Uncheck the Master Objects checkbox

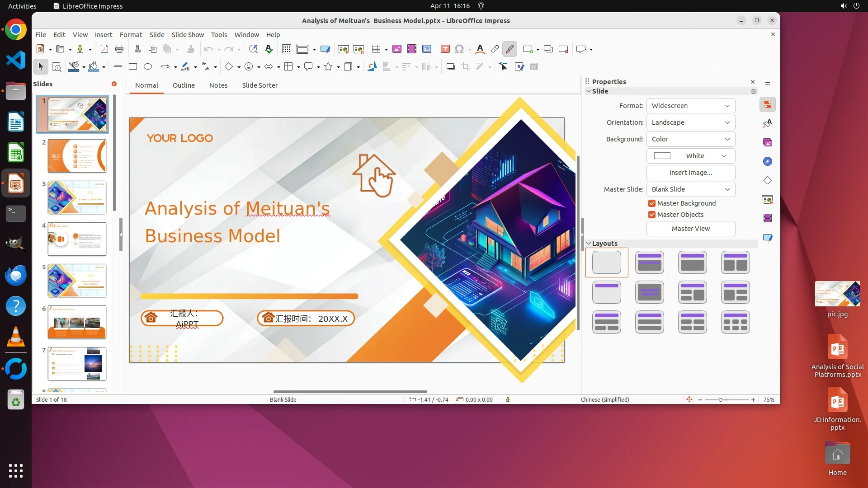(652, 215)
